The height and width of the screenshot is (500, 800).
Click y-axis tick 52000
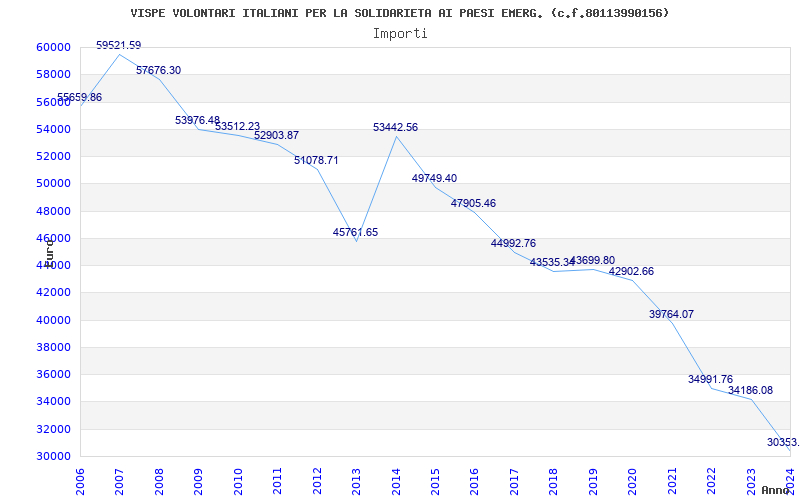coord(53,157)
